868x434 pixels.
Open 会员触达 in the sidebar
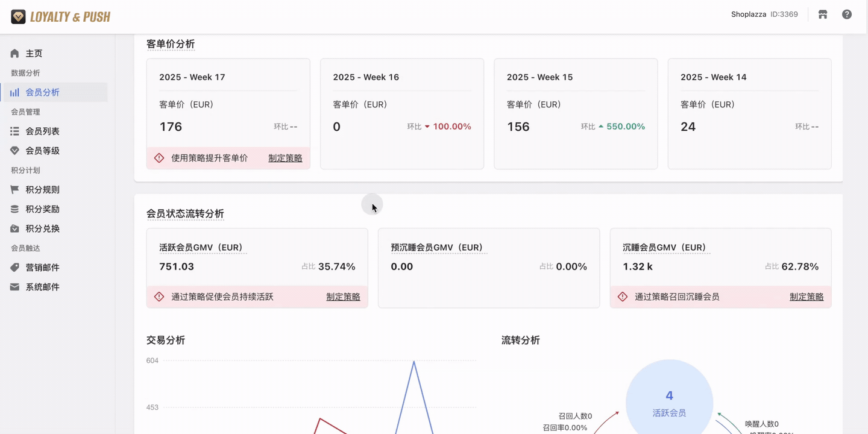[25, 248]
